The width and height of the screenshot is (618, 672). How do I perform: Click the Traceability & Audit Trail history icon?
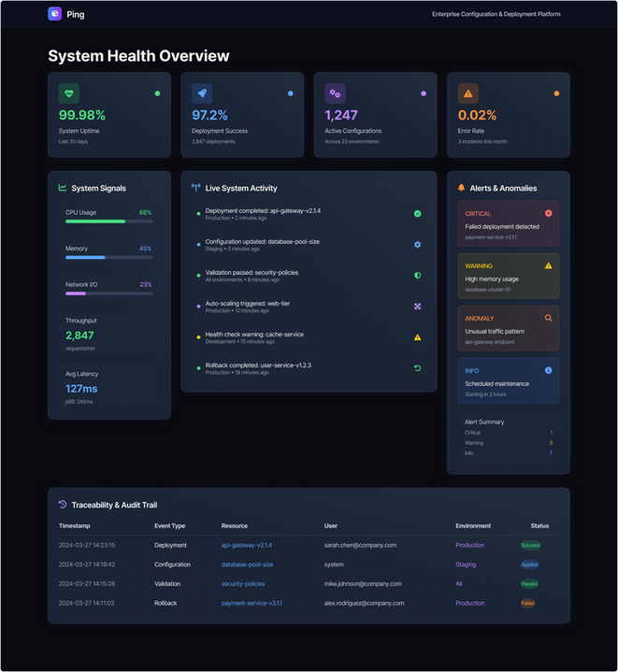(x=63, y=505)
